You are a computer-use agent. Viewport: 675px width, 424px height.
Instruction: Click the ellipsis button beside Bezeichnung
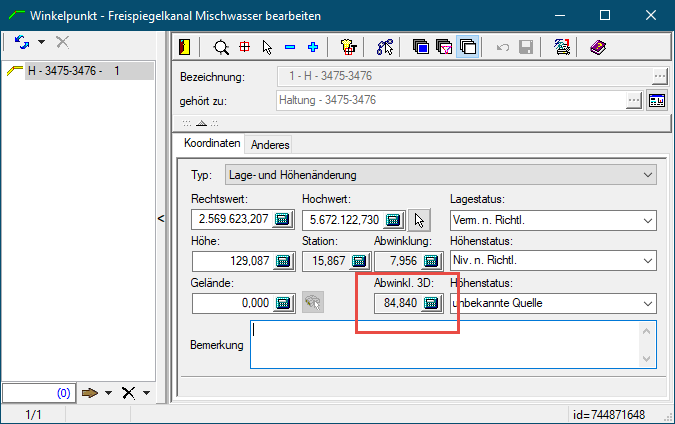[x=659, y=77]
